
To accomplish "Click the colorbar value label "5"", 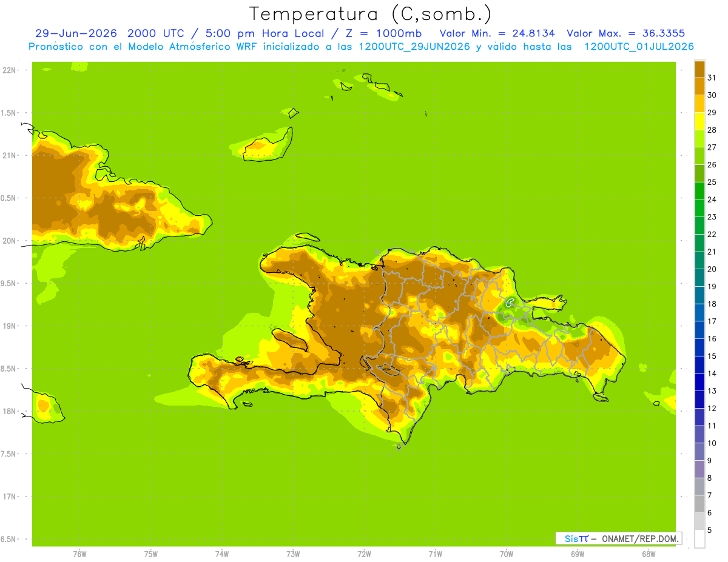I will click(x=710, y=530).
